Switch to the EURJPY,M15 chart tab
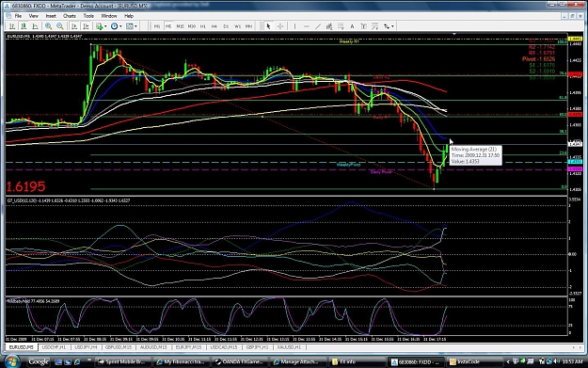588x368 pixels. coord(188,347)
